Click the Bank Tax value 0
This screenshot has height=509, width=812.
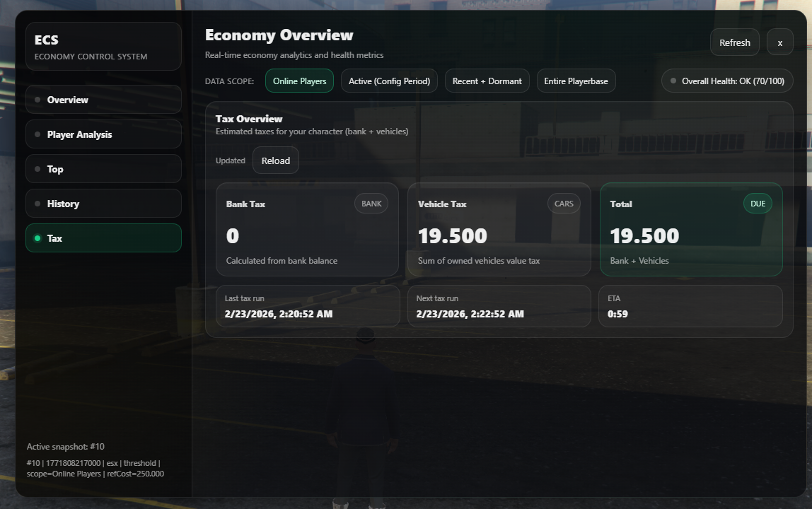(x=233, y=236)
